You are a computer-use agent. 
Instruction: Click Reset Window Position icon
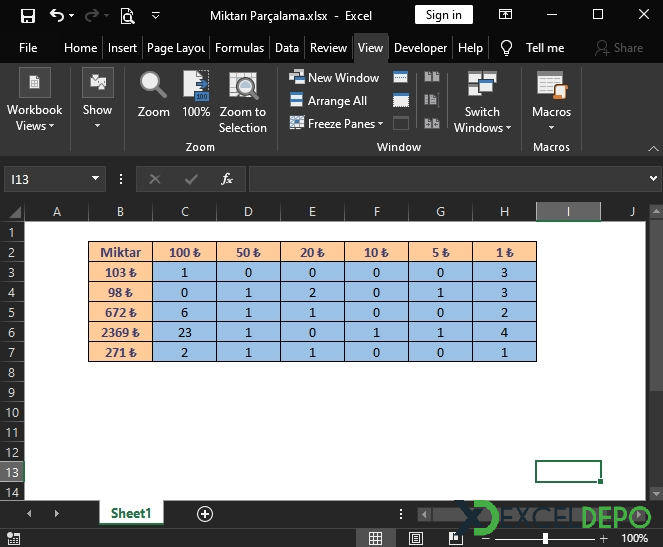(432, 123)
